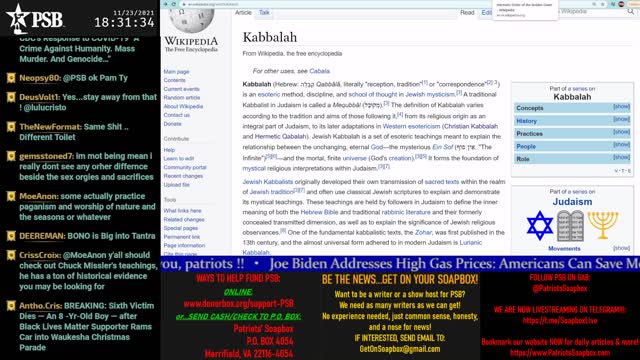Screen dimensions: 640x360
Task: Switch to the Article tab
Action: click(x=243, y=13)
